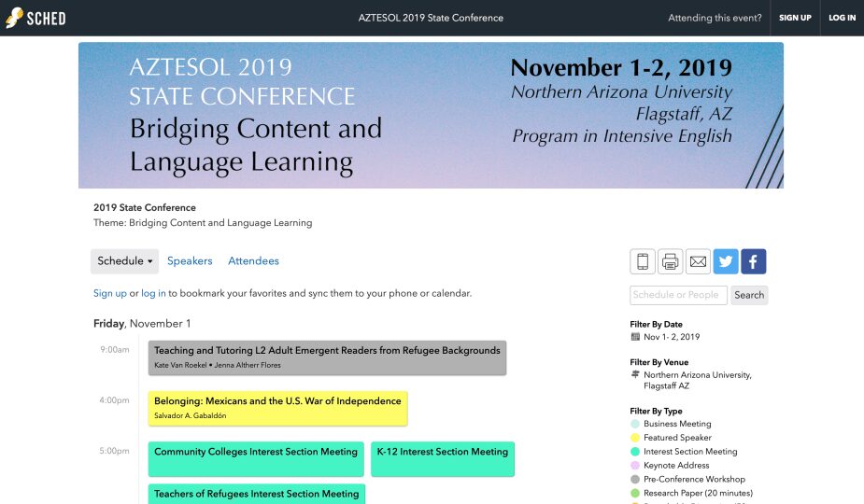864x504 pixels.
Task: Switch to the Attendees tab
Action: point(253,261)
